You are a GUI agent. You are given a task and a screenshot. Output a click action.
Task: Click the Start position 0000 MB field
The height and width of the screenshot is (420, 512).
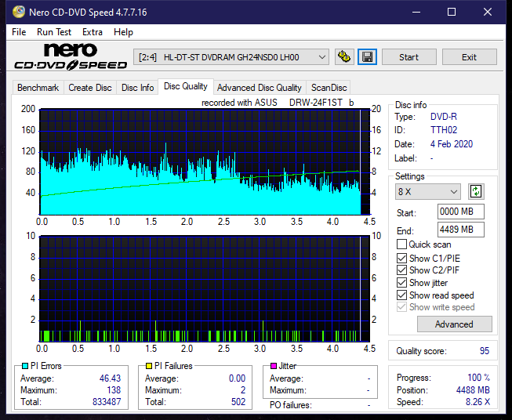pos(461,212)
